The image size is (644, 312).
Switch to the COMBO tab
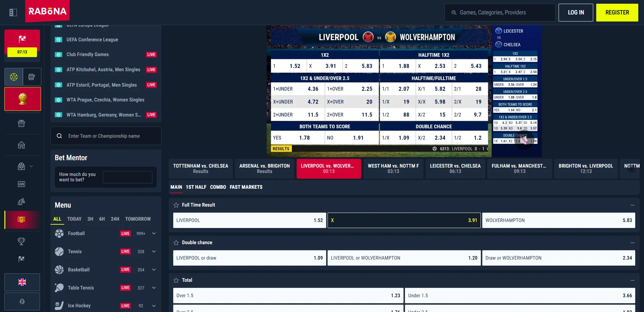click(218, 187)
